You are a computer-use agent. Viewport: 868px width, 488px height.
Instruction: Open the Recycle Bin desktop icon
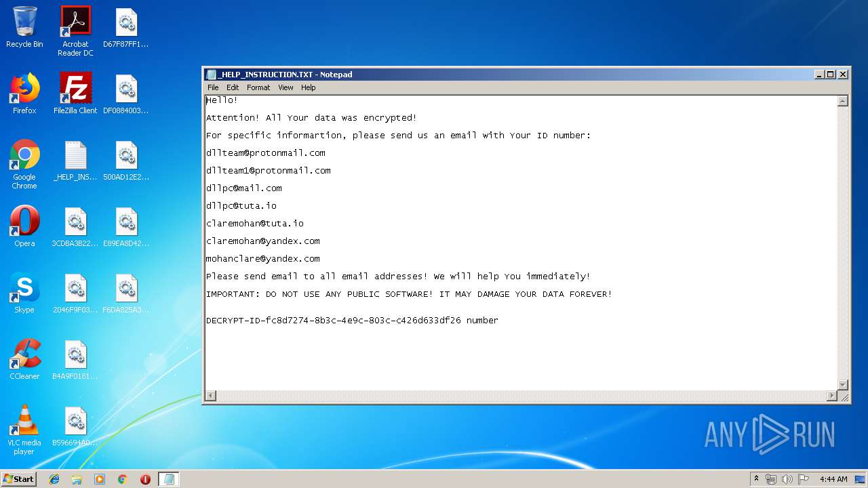click(24, 27)
